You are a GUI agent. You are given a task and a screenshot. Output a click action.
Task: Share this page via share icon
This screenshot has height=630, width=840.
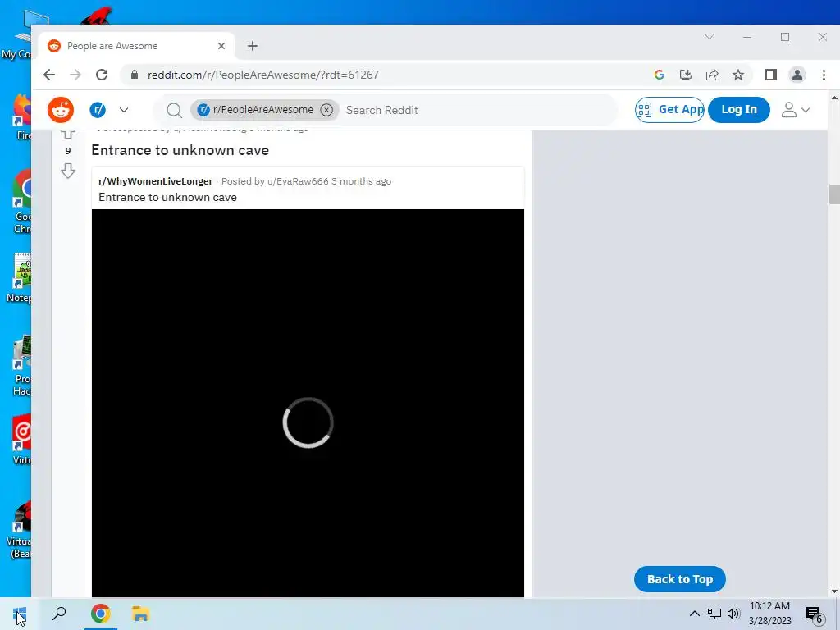712,75
